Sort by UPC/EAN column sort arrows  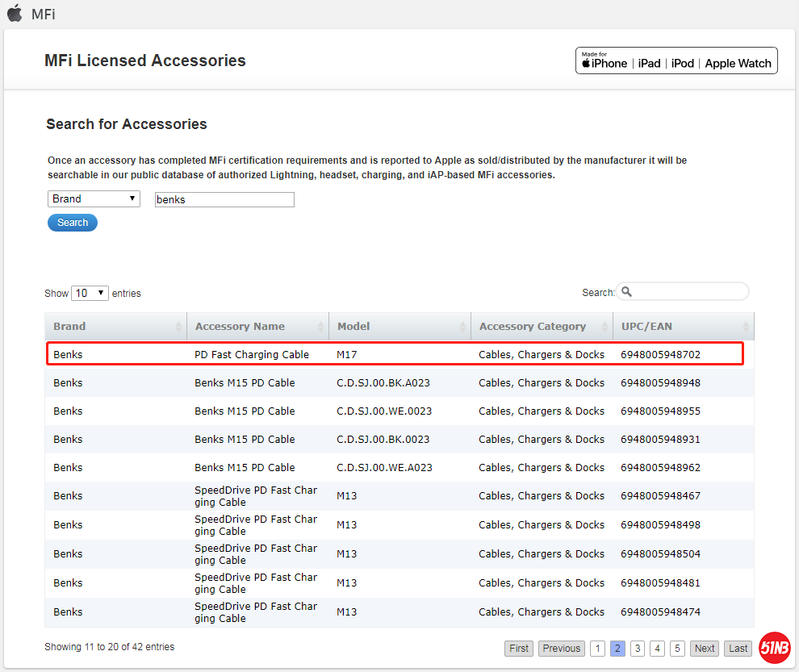click(746, 327)
